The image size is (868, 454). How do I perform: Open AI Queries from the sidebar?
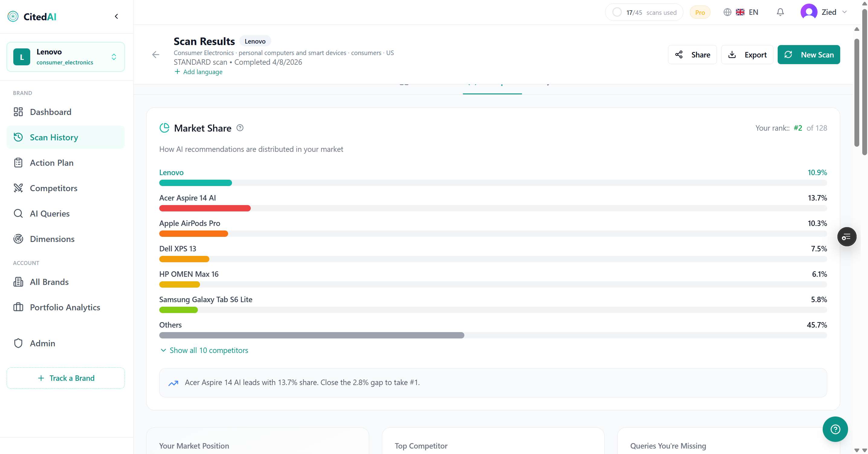point(49,213)
